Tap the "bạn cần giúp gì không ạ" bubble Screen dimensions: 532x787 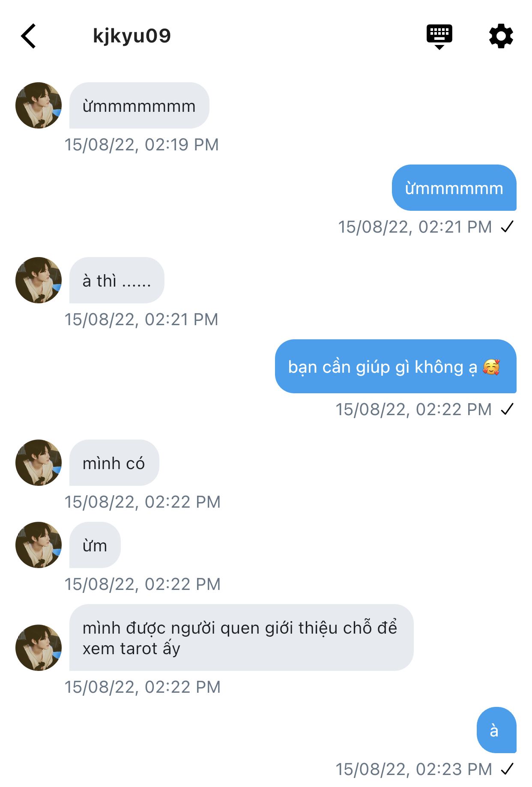(x=395, y=367)
